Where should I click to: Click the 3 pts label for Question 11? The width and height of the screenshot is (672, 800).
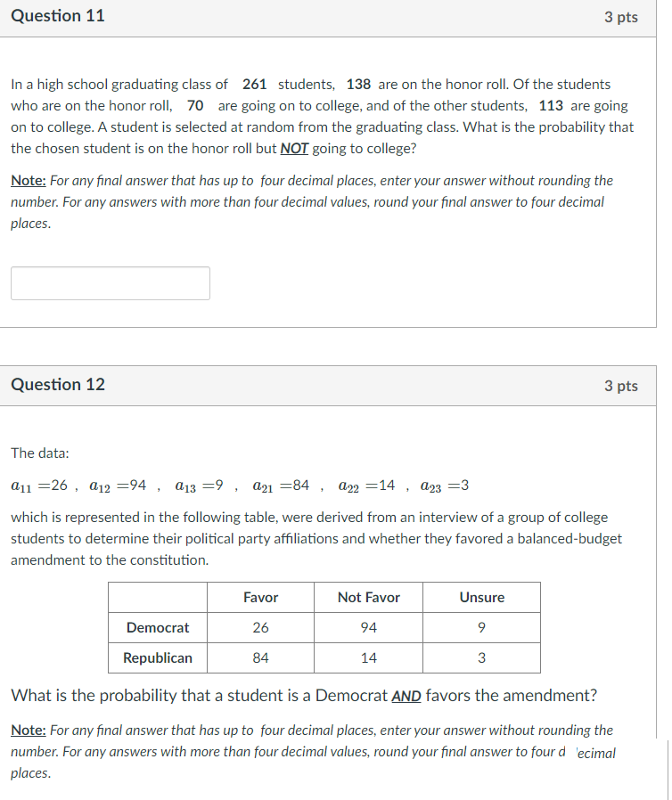point(621,16)
